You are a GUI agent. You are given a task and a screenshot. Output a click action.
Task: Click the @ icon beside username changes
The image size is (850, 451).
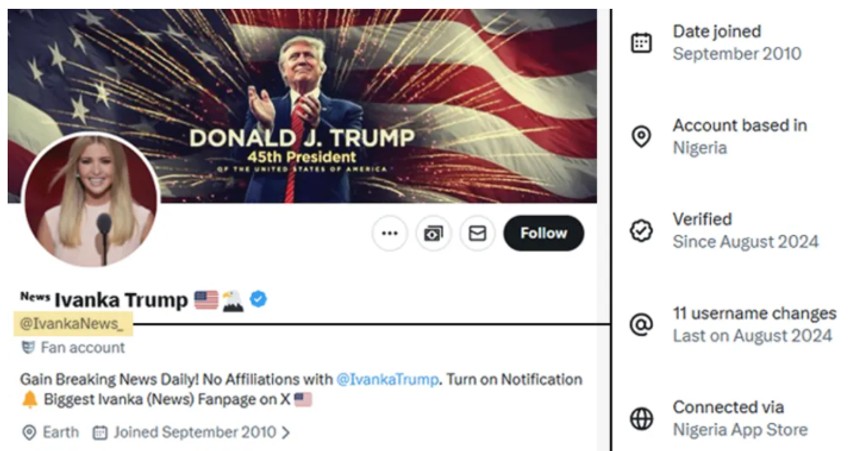pyautogui.click(x=641, y=325)
